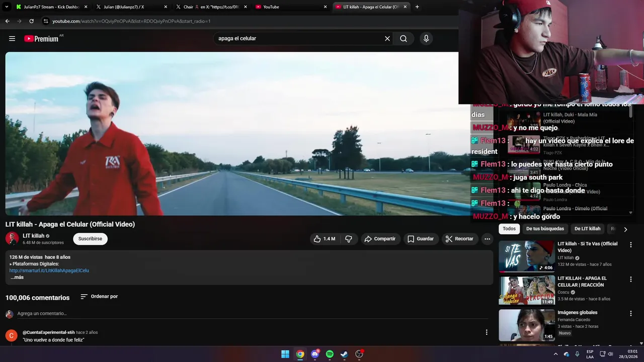Open the Coscu channel name

563,292
